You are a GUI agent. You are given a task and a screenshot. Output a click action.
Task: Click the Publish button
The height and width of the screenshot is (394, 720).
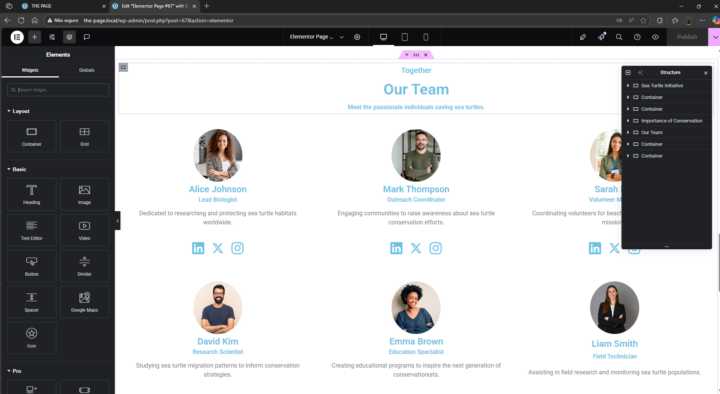pyautogui.click(x=687, y=37)
